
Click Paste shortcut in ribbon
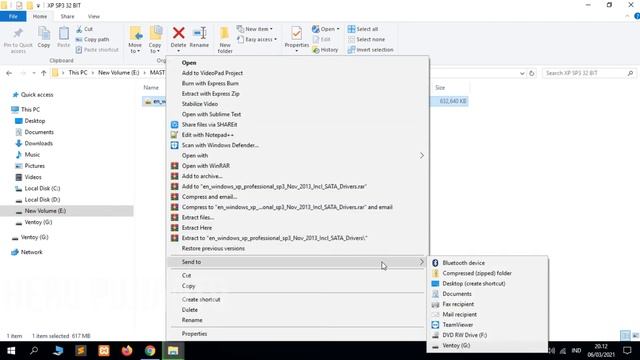click(97, 49)
